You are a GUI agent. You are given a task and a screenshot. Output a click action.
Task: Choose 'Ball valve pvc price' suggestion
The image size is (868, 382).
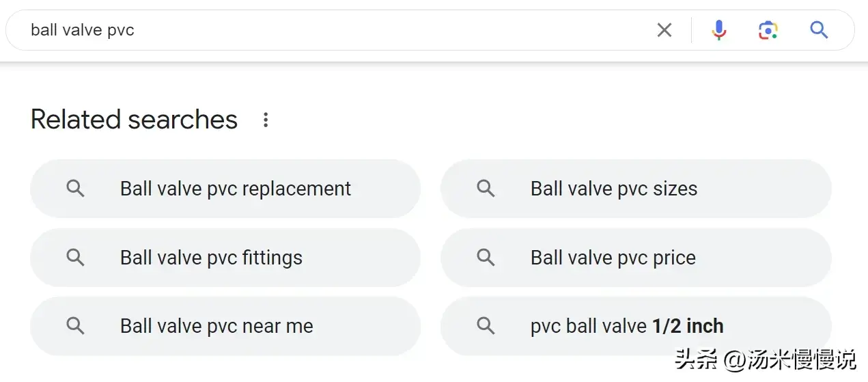point(613,258)
